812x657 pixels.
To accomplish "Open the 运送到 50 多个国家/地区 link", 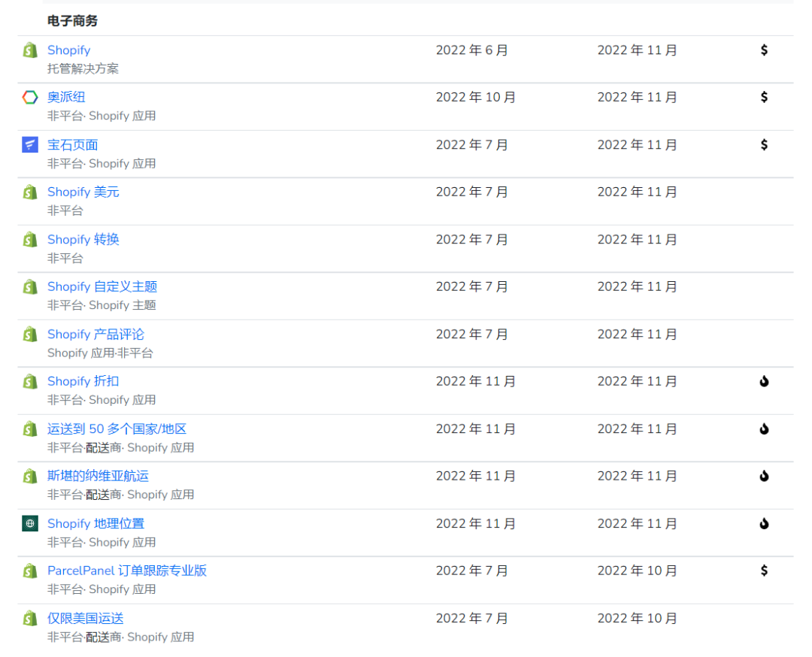I will 117,429.
